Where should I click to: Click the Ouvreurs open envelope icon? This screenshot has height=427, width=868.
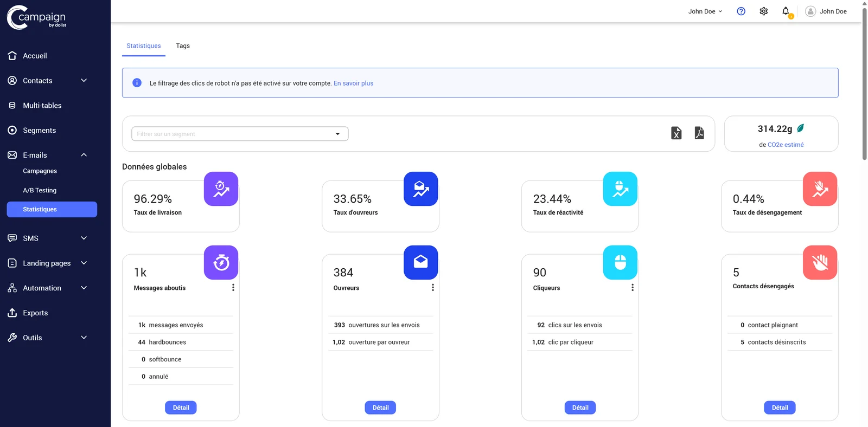pyautogui.click(x=420, y=262)
